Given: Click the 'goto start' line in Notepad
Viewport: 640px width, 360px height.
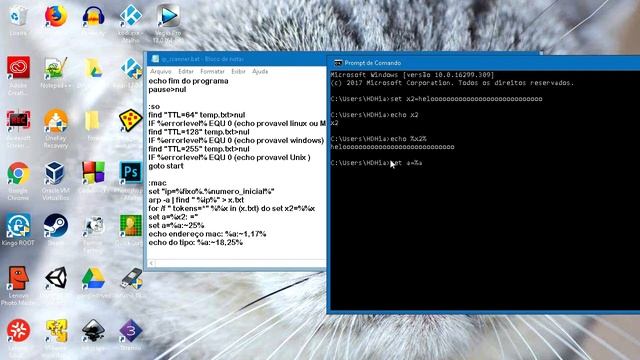Looking at the screenshot, I should pyautogui.click(x=166, y=166).
